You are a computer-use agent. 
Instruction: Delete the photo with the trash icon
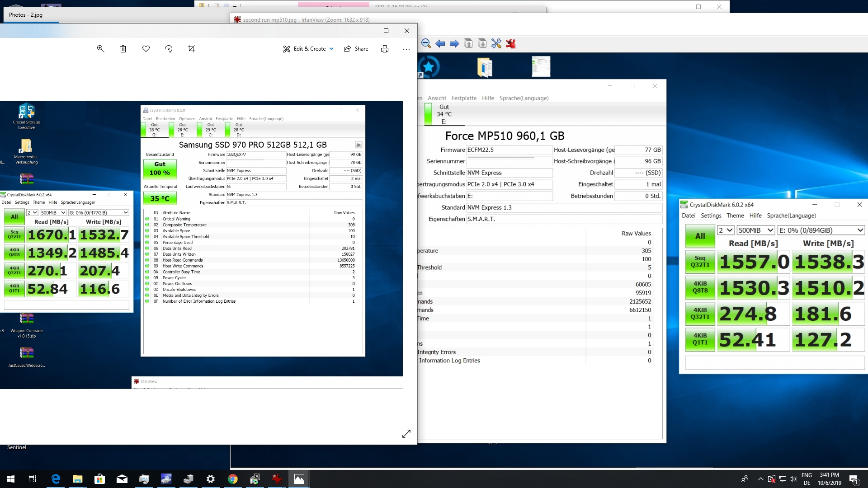pos(123,49)
